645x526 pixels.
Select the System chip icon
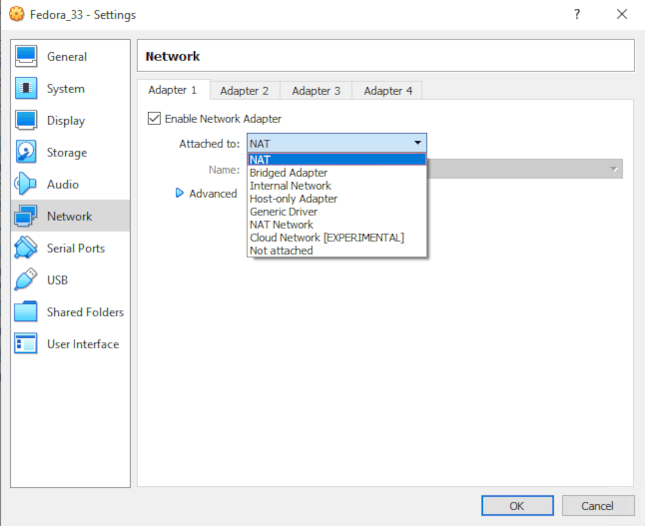27,89
